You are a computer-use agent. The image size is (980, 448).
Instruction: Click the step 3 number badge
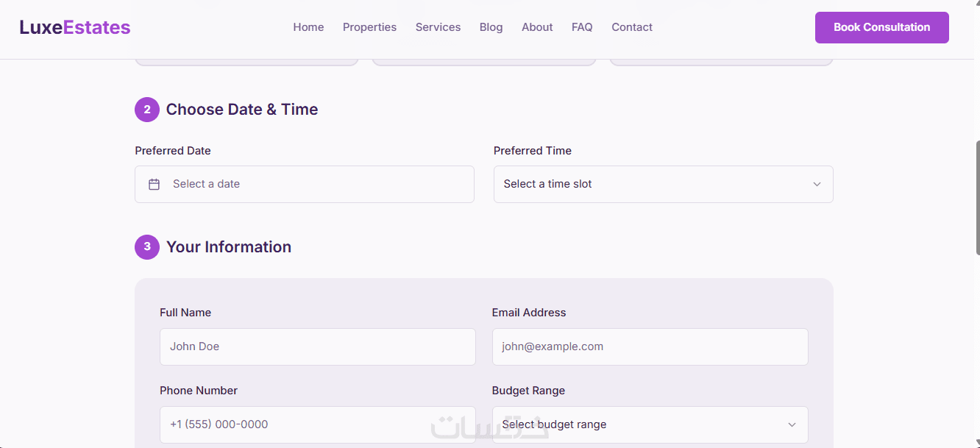point(147,247)
